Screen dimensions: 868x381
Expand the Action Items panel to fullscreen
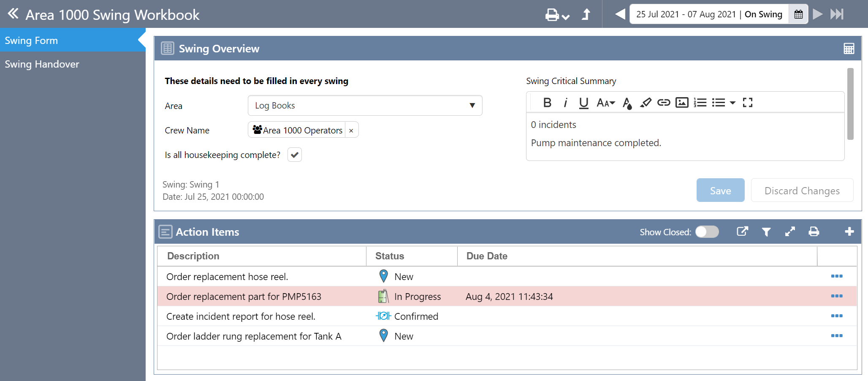789,231
